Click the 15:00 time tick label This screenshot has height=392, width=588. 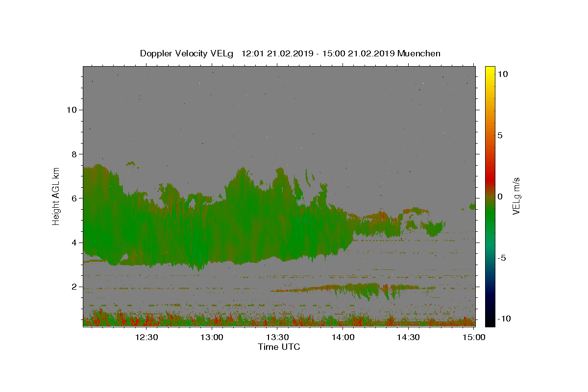pos(474,337)
